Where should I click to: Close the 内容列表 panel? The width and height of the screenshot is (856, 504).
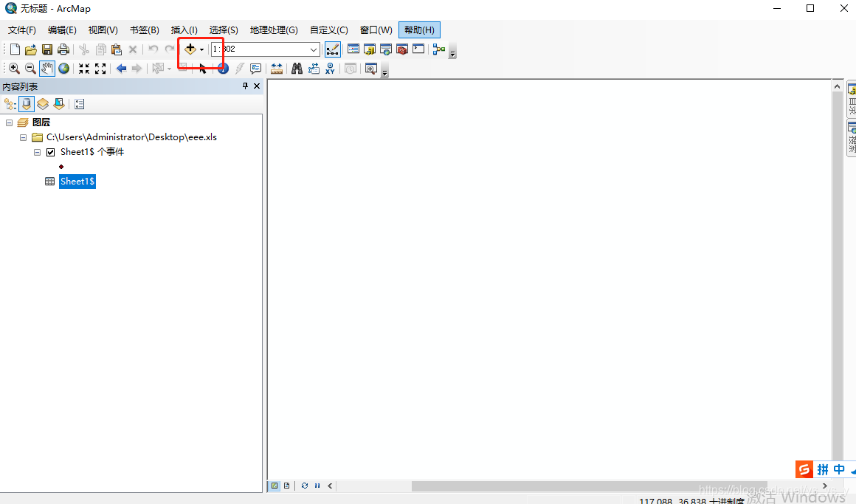[257, 86]
